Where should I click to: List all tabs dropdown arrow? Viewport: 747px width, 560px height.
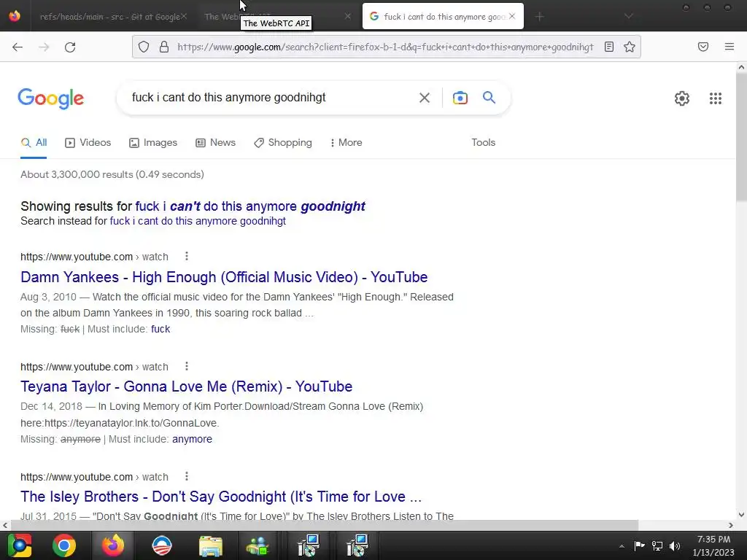click(x=628, y=16)
